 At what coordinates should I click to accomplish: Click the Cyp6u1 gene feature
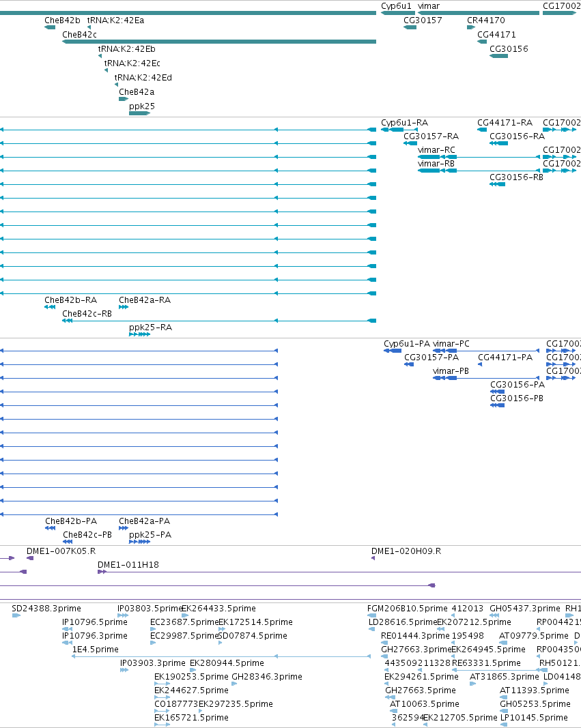pyautogui.click(x=398, y=13)
